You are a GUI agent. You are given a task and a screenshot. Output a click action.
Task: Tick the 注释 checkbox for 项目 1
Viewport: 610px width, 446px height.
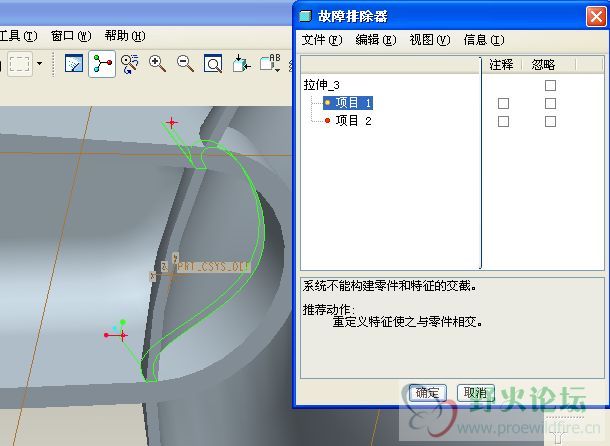503,103
